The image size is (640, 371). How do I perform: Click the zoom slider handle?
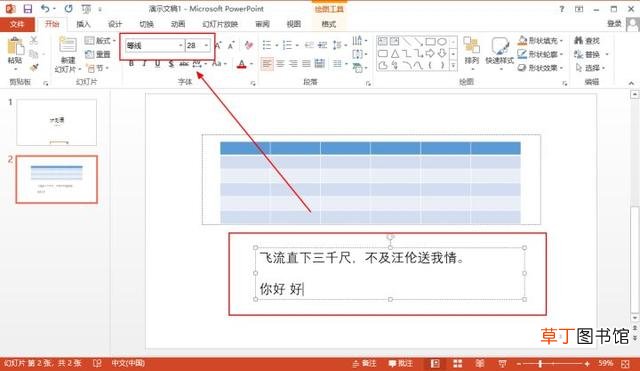pos(540,363)
